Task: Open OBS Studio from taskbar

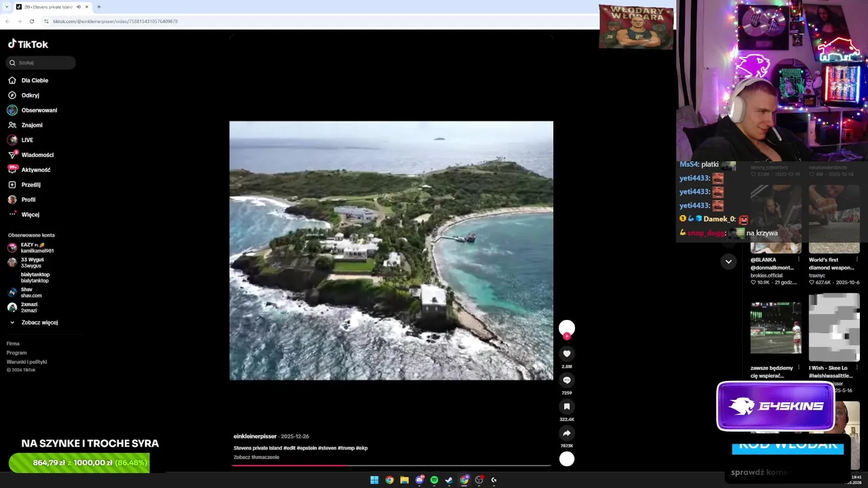Action: click(479, 480)
